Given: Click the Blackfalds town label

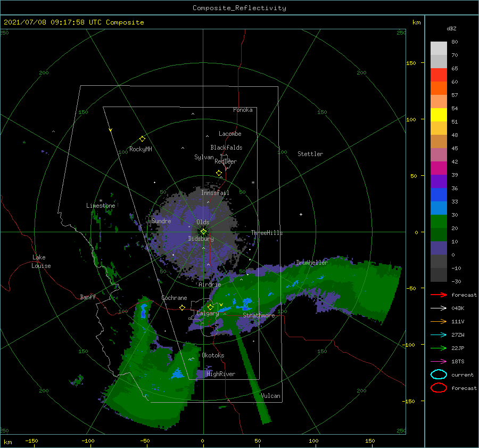Looking at the screenshot, I should point(226,148).
